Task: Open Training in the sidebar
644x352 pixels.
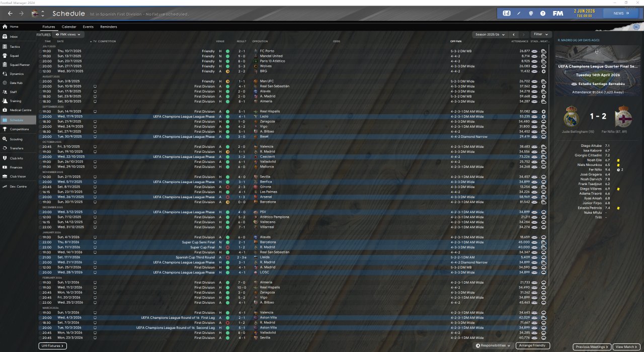Action: [x=18, y=101]
